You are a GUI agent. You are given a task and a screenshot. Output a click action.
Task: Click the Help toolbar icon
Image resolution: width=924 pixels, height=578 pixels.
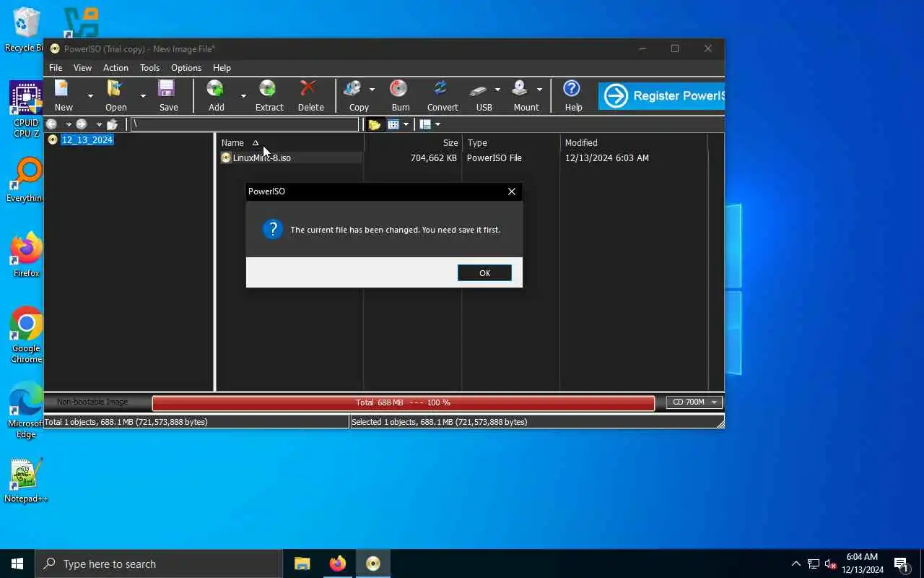[x=572, y=89]
